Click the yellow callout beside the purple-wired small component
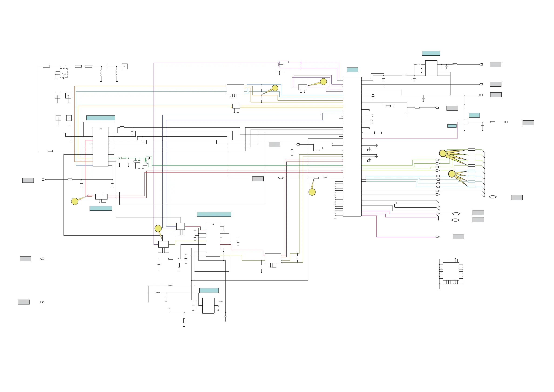This screenshot has width=554, height=392. tap(323, 81)
